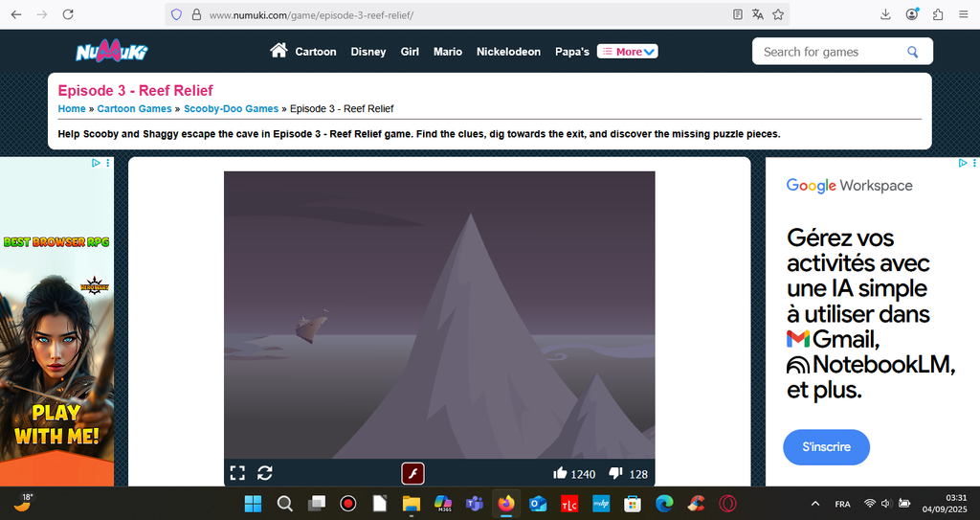Open Microsoft Teams from taskbar

coord(475,503)
